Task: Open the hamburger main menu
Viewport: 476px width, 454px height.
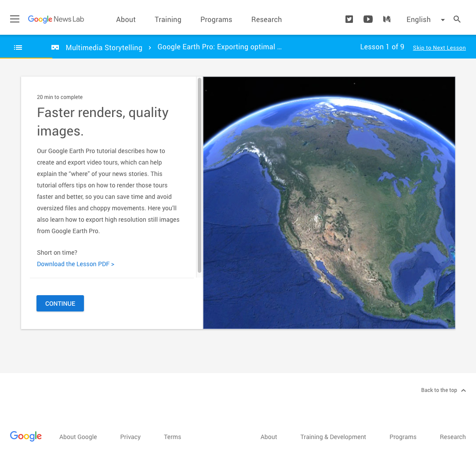Action: 15,19
